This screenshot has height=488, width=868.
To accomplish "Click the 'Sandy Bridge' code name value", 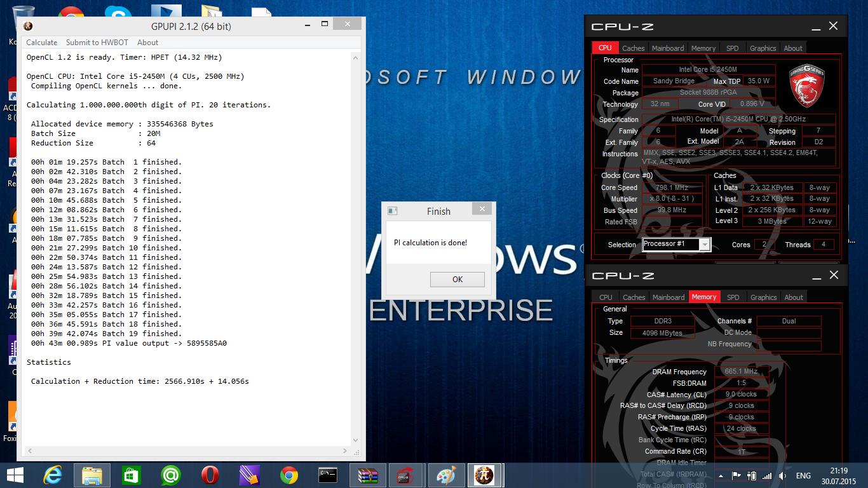I will [x=674, y=81].
